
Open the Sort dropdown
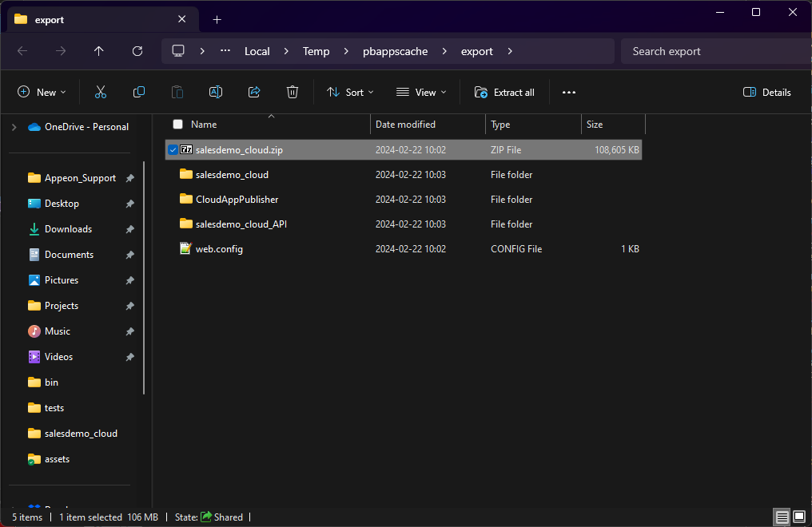pos(350,91)
